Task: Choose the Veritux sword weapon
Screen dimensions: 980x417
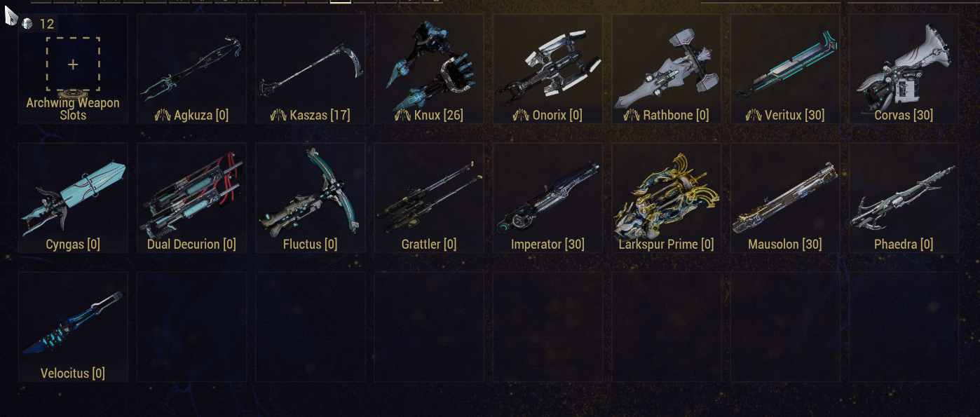Action: (785, 69)
